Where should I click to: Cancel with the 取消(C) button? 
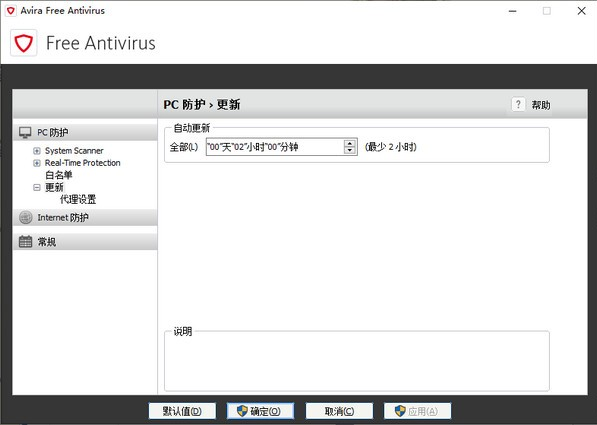[x=339, y=411]
